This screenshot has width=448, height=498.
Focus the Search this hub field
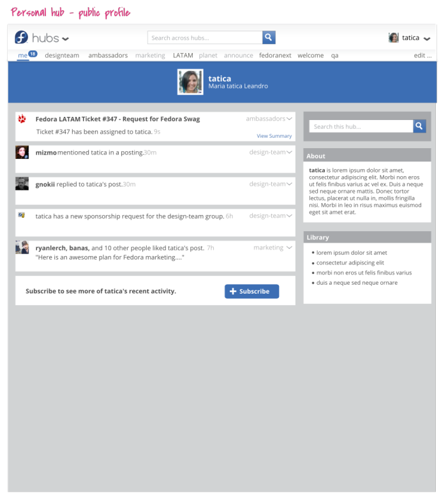click(x=361, y=126)
